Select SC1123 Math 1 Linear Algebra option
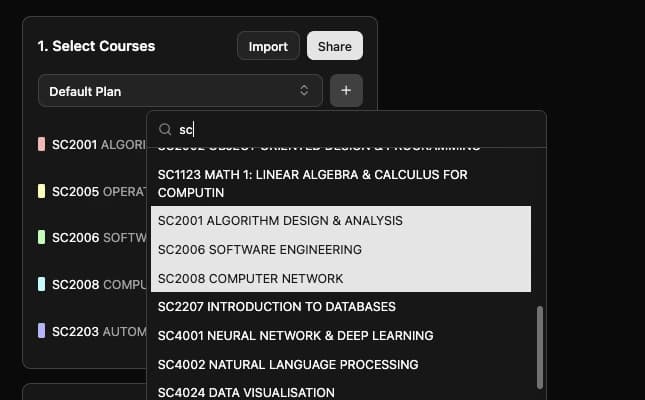The width and height of the screenshot is (645, 400). [341, 184]
